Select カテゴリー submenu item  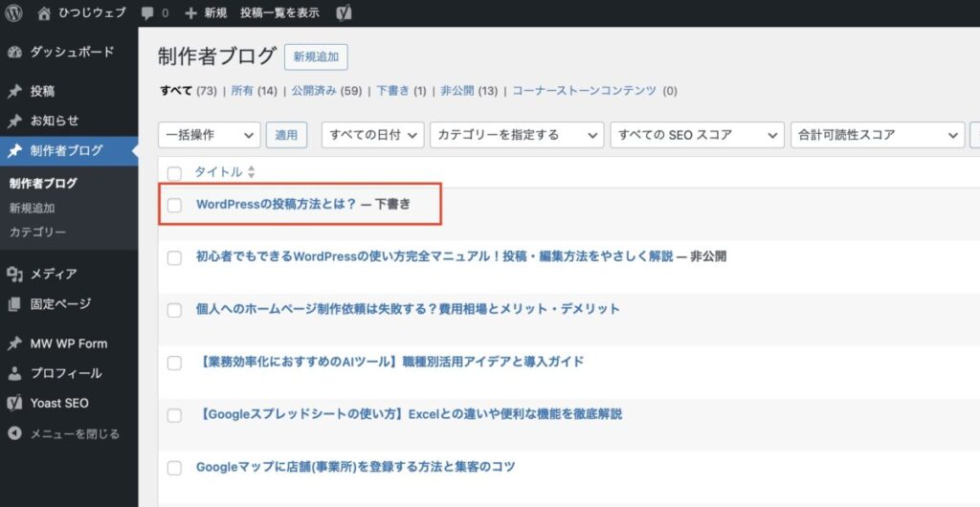[37, 232]
